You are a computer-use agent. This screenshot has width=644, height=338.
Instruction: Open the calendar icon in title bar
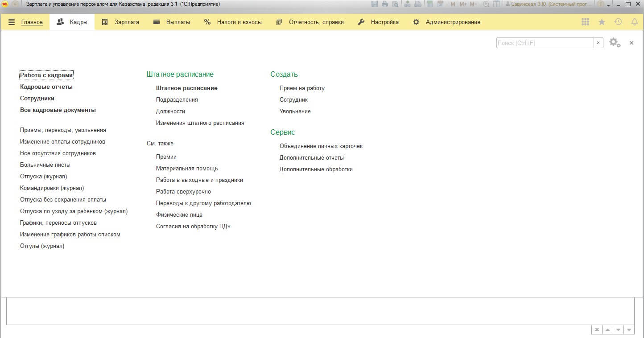(x=440, y=4)
